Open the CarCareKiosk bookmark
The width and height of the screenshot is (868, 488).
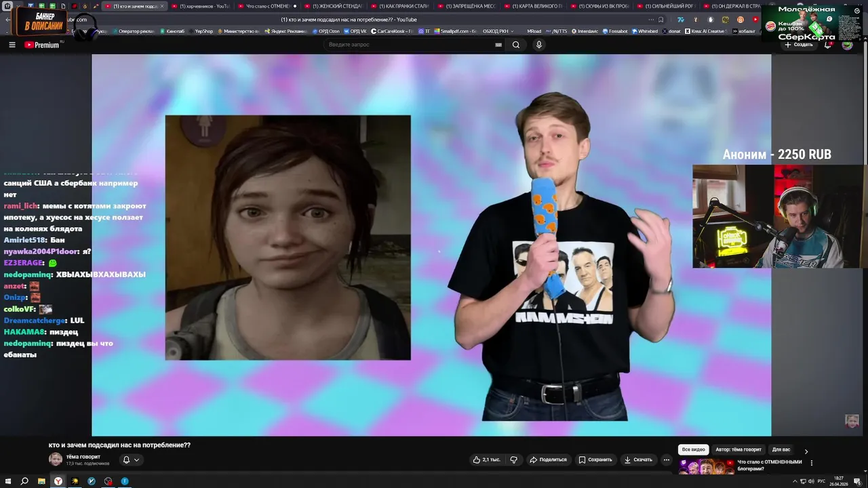pyautogui.click(x=392, y=31)
